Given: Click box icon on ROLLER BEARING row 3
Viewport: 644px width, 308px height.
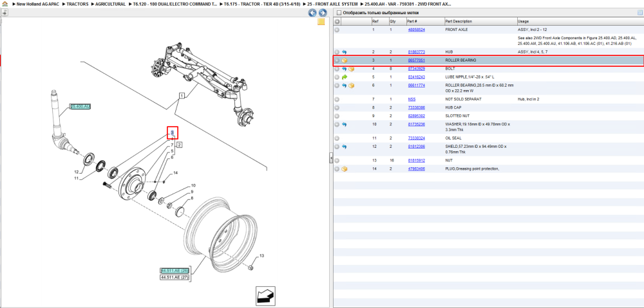Looking at the screenshot, I should tap(345, 60).
